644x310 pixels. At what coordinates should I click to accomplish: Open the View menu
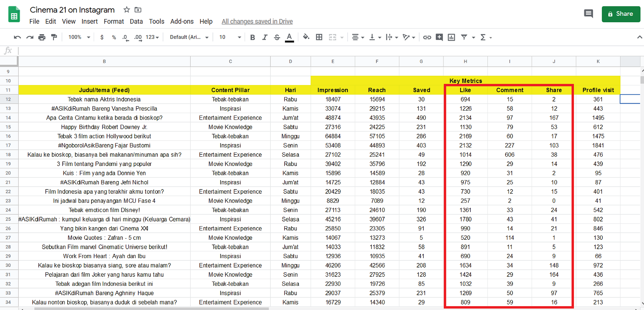point(69,22)
